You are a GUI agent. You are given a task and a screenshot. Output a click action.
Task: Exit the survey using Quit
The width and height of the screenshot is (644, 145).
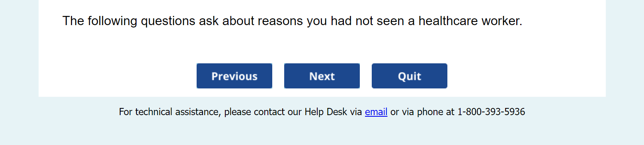pyautogui.click(x=409, y=76)
